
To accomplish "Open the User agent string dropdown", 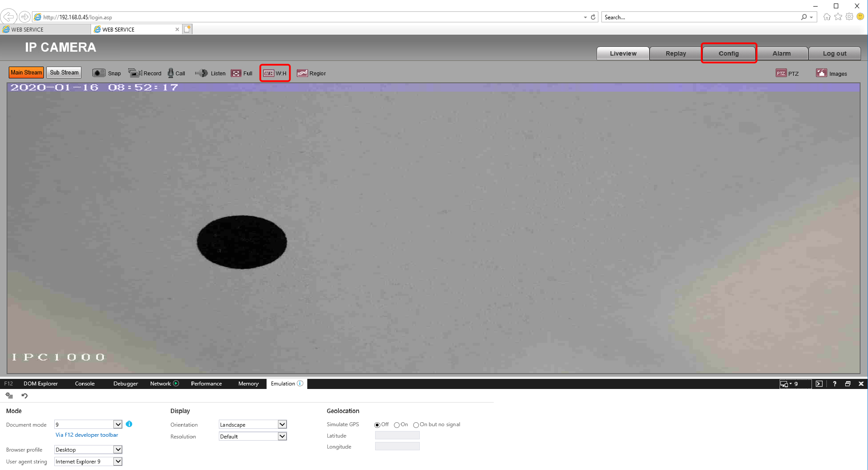I will pos(118,461).
